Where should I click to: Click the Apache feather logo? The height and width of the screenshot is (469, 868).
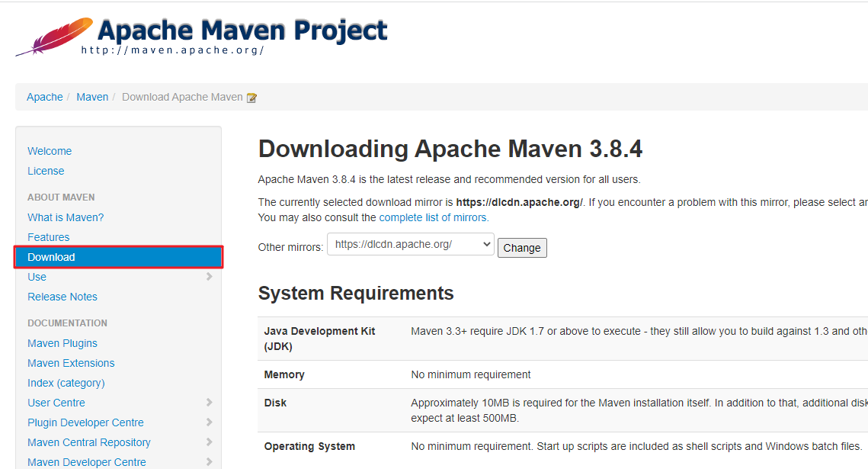tap(54, 37)
